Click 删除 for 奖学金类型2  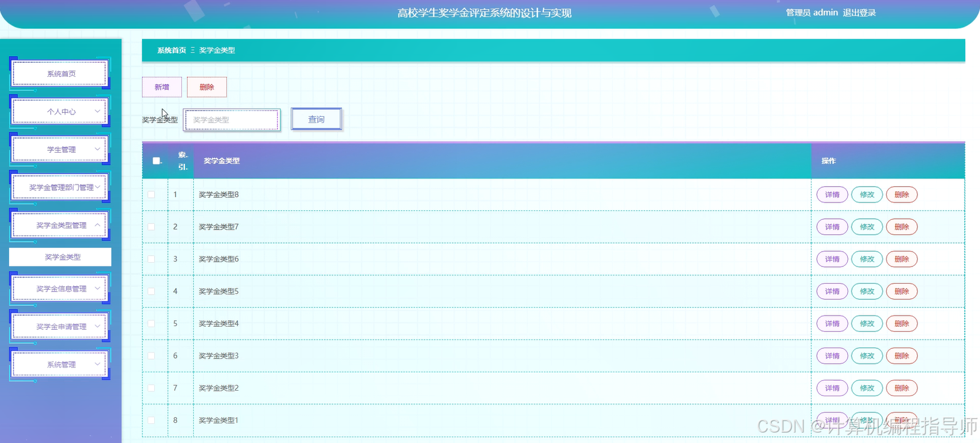(x=902, y=388)
